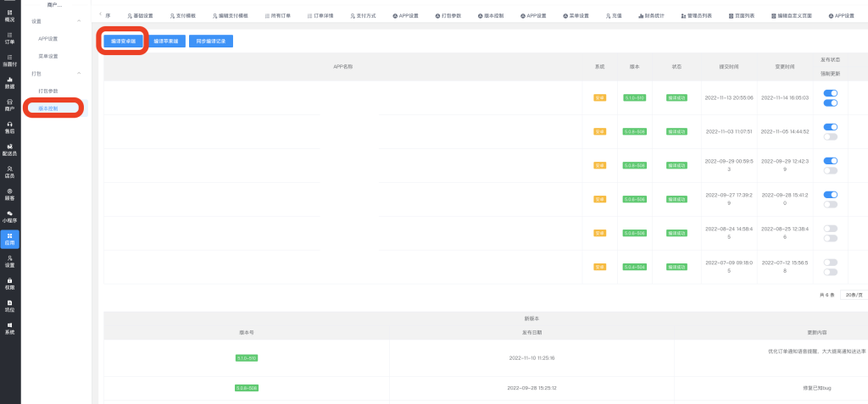Screen dimensions: 868x404
Task: Click the 订单 orders sidebar icon
Action: [x=9, y=37]
